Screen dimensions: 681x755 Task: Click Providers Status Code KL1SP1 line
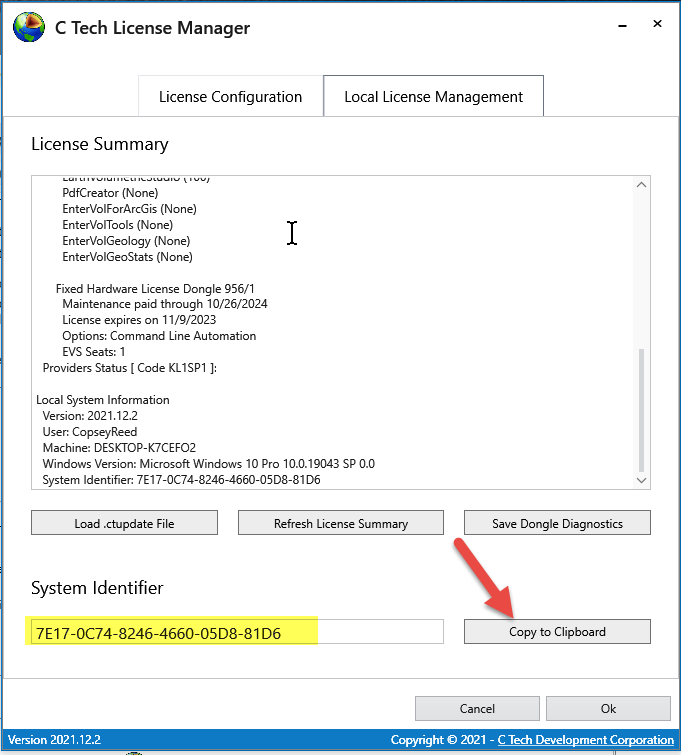pyautogui.click(x=130, y=368)
